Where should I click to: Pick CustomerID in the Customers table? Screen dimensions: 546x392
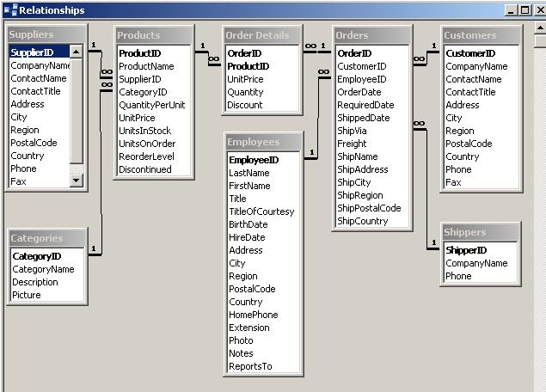click(470, 53)
